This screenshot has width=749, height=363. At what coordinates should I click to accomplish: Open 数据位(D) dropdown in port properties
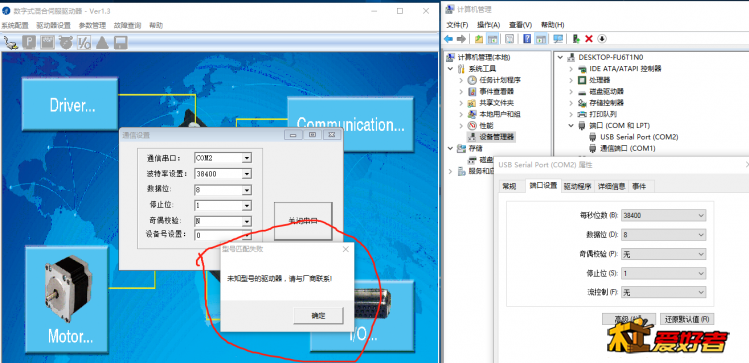coord(663,235)
